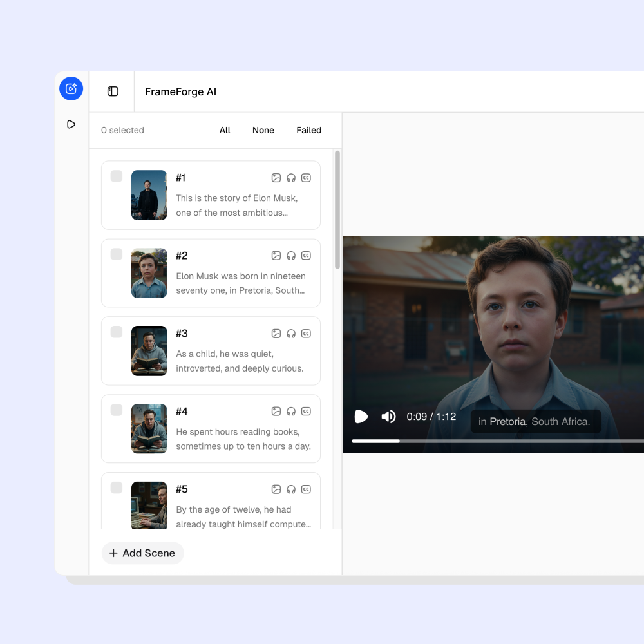
Task: Select the checkbox for scene #3
Action: [117, 332]
